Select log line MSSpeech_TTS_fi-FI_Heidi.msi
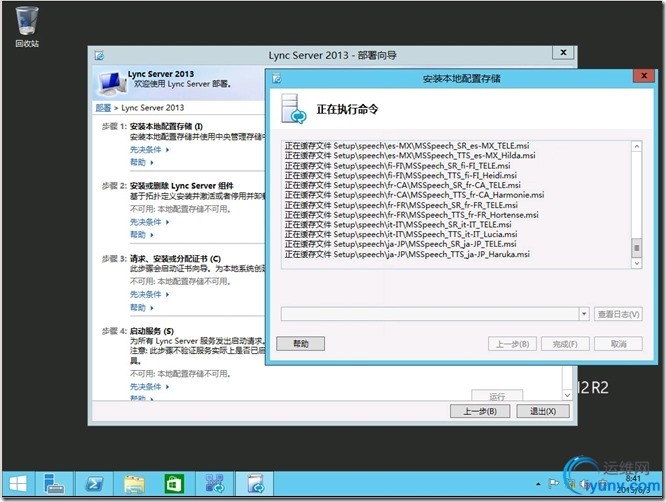 click(401, 175)
